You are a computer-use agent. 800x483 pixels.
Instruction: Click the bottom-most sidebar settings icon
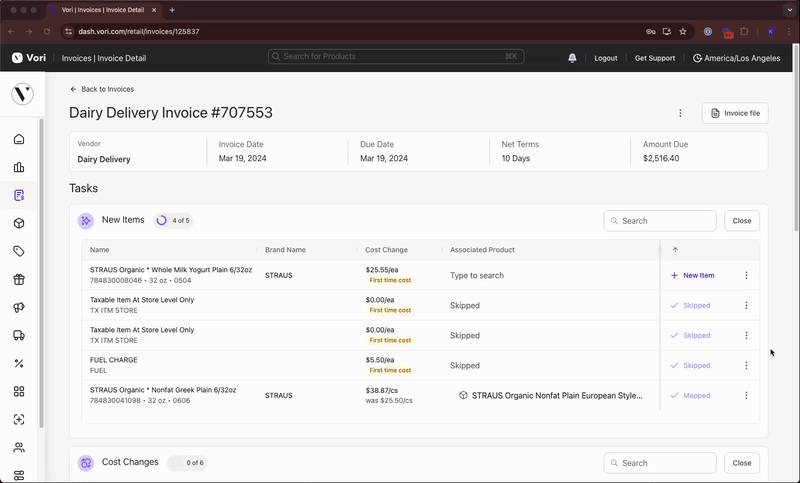pyautogui.click(x=19, y=475)
